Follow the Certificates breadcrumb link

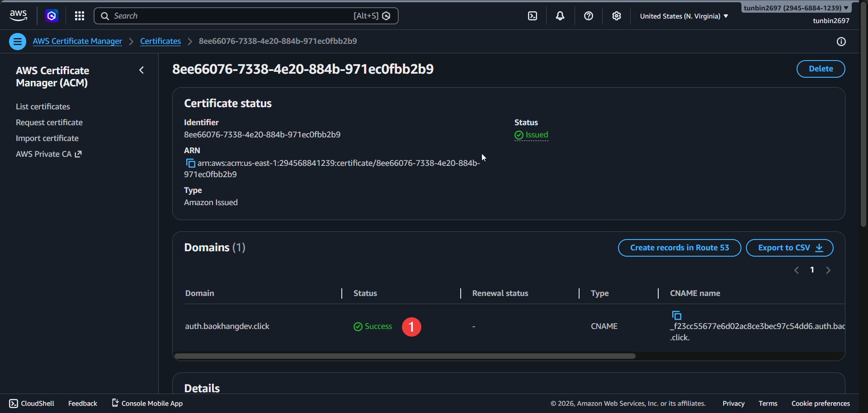click(x=160, y=41)
